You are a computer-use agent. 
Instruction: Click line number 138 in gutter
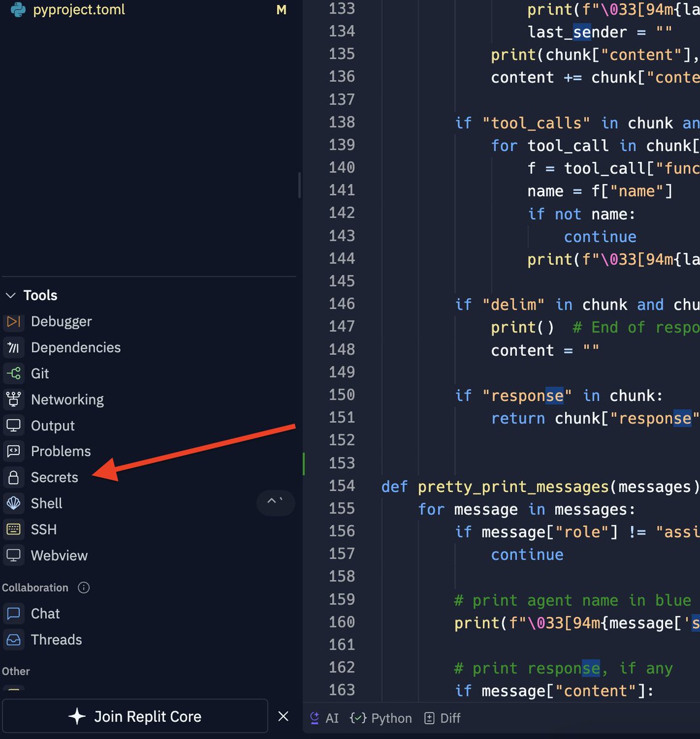342,123
